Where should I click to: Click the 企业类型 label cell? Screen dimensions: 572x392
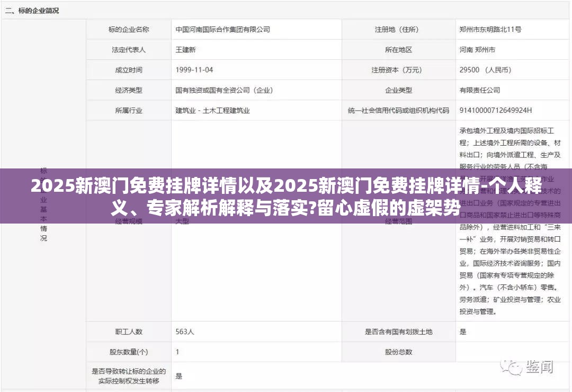pyautogui.click(x=398, y=90)
